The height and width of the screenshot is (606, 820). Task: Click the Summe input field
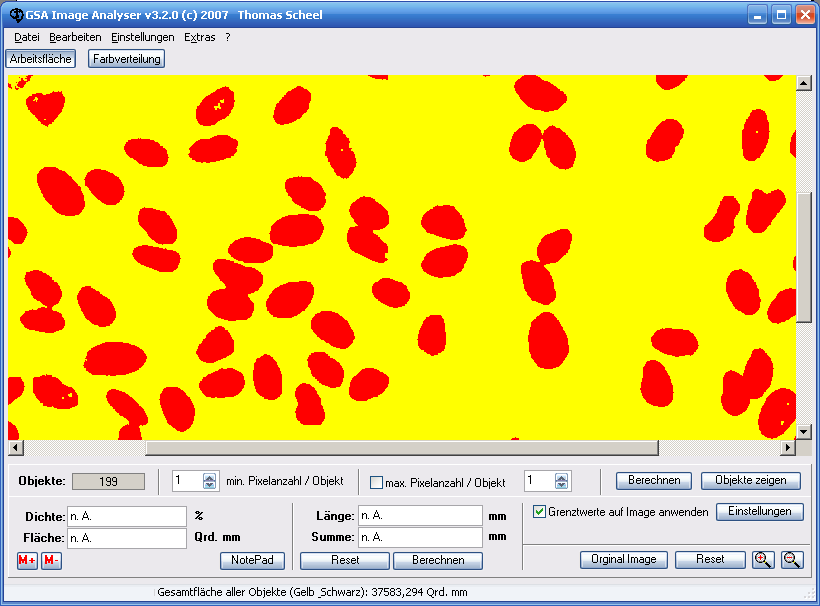pos(420,537)
